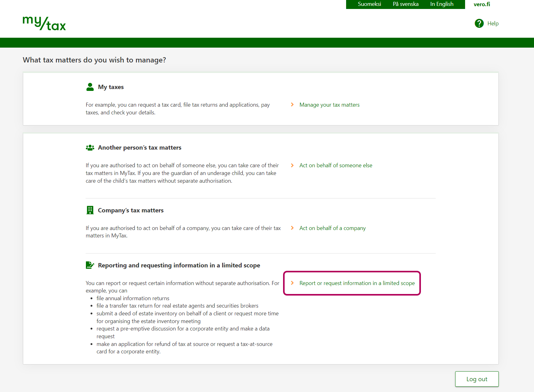Select the In English language option
This screenshot has width=534, height=392.
point(442,4)
